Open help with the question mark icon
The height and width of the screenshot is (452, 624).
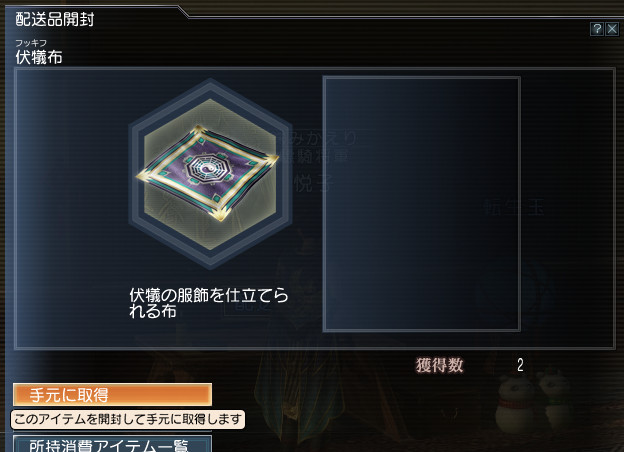[597, 29]
